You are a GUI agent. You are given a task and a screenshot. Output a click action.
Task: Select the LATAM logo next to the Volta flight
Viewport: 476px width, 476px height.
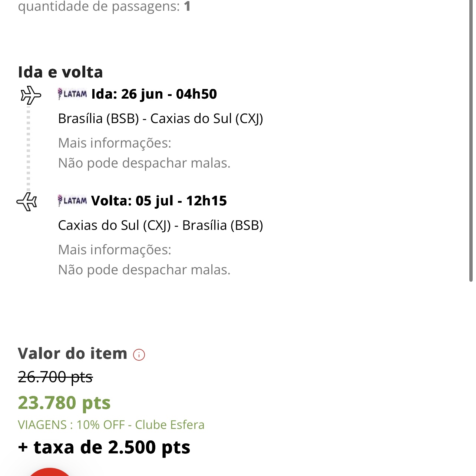coord(73,201)
